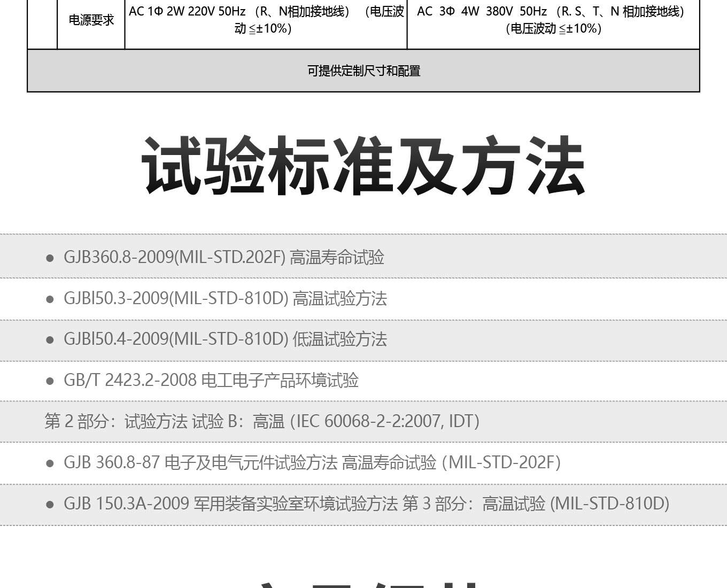Click GB/T 2423.2-2008 电工电子产品环境试验 line
Image resolution: width=727 pixels, height=588 pixels.
211,381
